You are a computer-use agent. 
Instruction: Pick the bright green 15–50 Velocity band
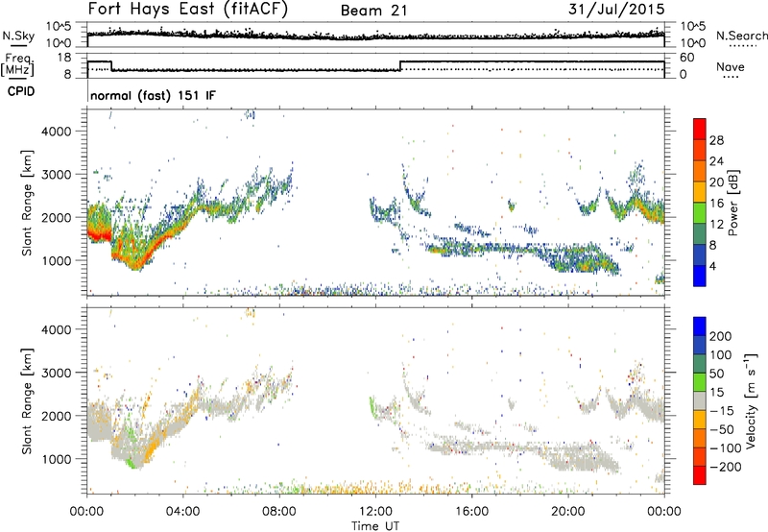(x=700, y=382)
